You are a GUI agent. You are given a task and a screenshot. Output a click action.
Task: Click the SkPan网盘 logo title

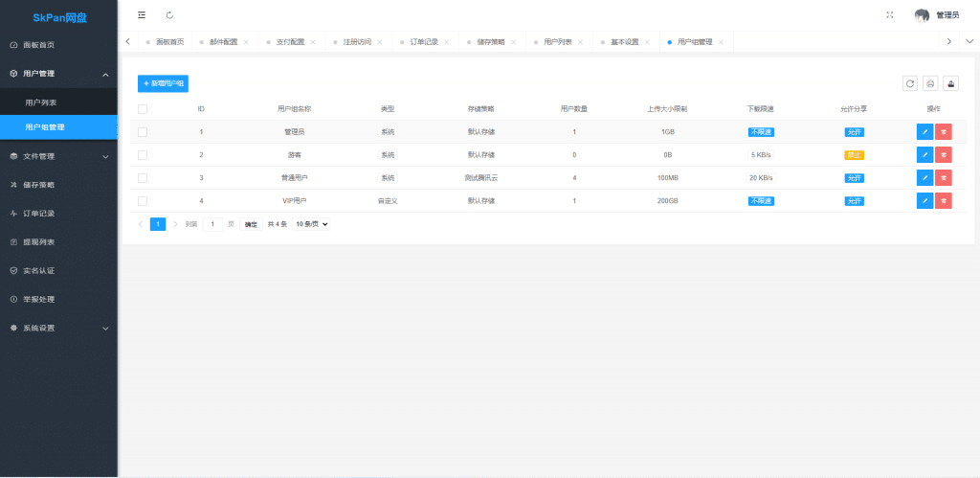click(60, 17)
